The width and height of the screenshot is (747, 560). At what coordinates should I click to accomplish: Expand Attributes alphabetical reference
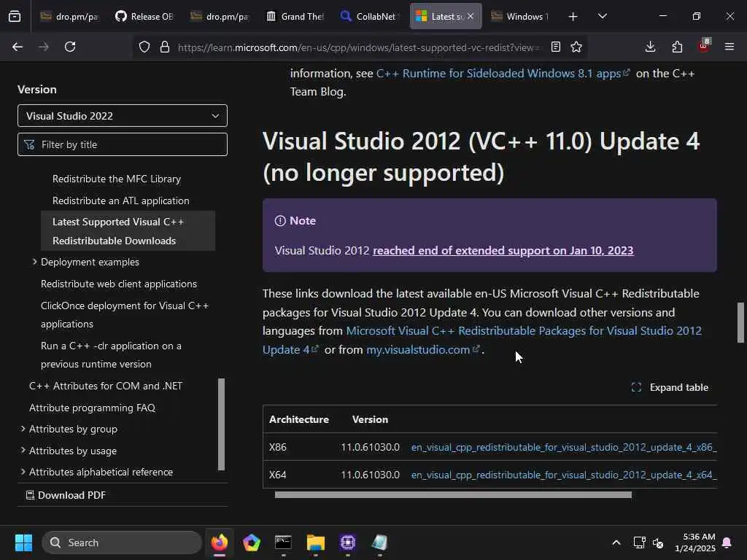(x=23, y=472)
